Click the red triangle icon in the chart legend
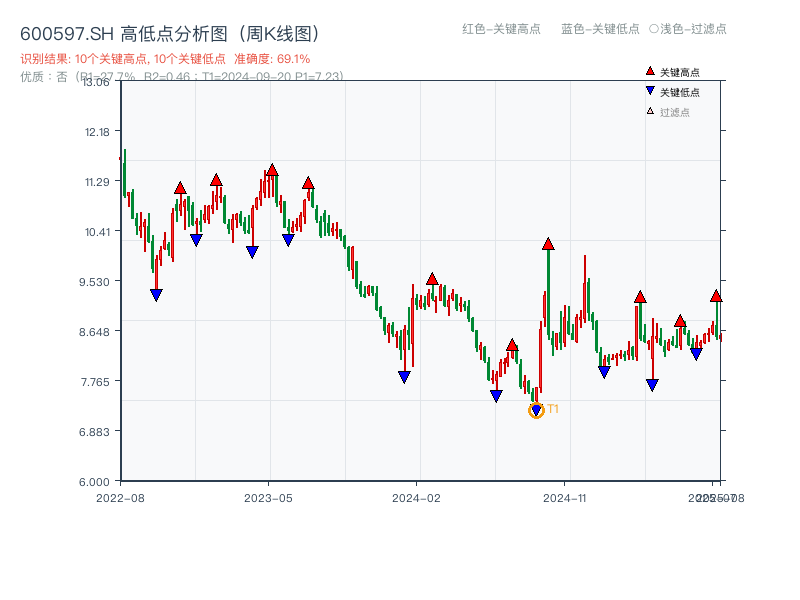Viewport: 800px width, 600px height. (650, 71)
